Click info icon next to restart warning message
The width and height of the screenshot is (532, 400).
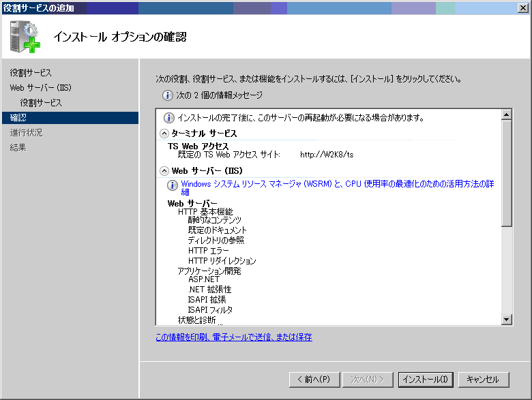click(169, 118)
